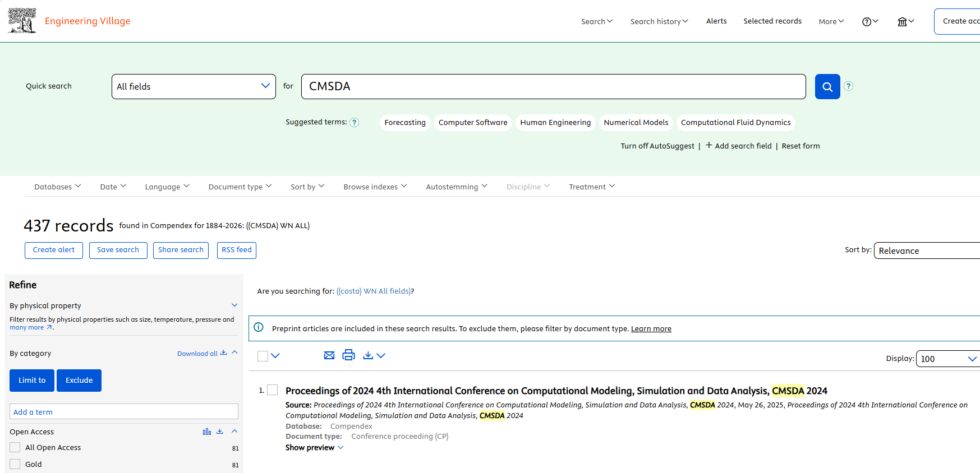Image resolution: width=980 pixels, height=473 pixels.
Task: Click the Engineering Village tree logo
Action: (22, 21)
